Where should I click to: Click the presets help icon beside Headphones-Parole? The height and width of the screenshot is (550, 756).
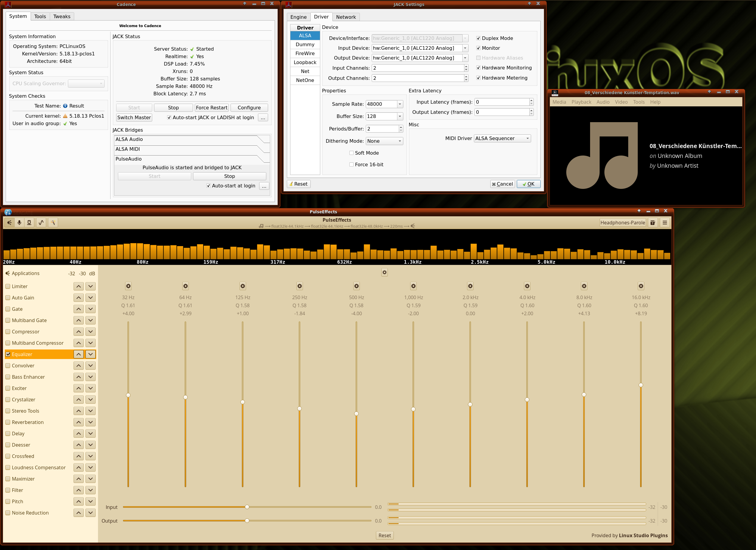point(653,222)
